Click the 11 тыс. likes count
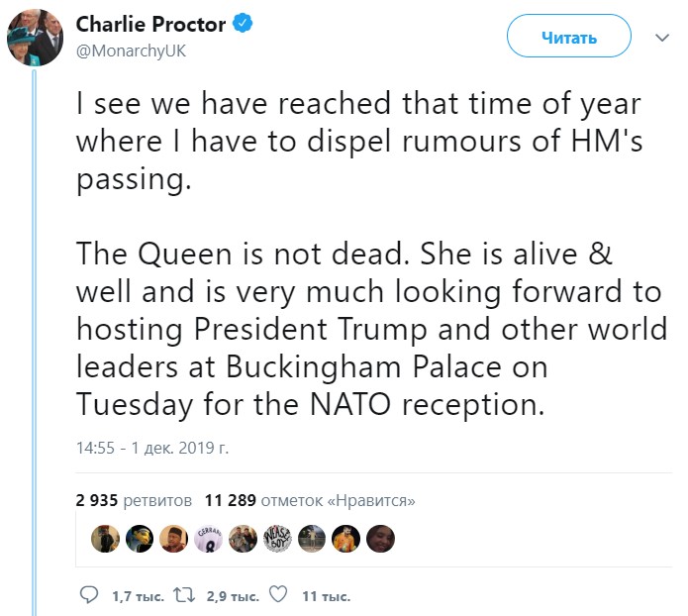This screenshot has height=616, width=688. pos(326,596)
